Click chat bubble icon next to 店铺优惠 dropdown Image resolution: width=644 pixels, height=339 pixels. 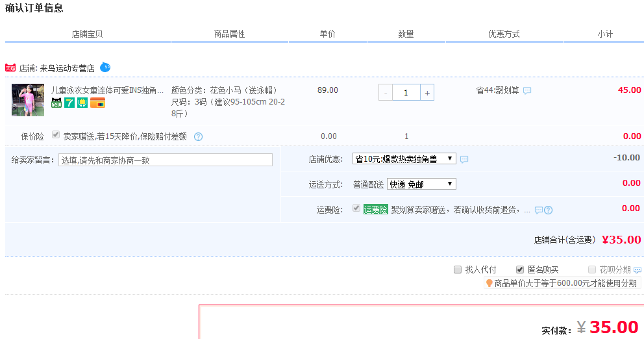464,159
